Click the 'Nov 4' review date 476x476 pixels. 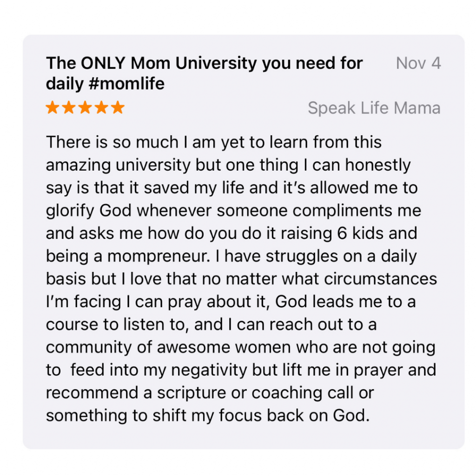pos(418,63)
